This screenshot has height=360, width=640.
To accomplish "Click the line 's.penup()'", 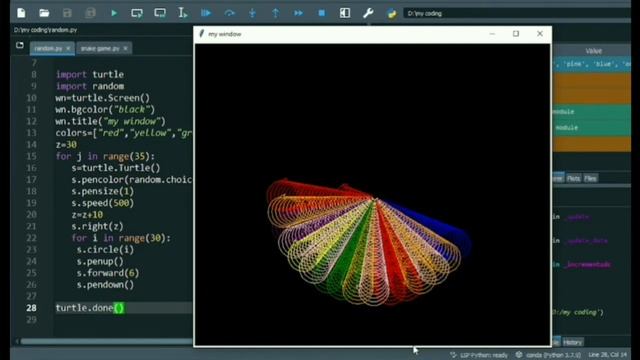I will point(100,261).
